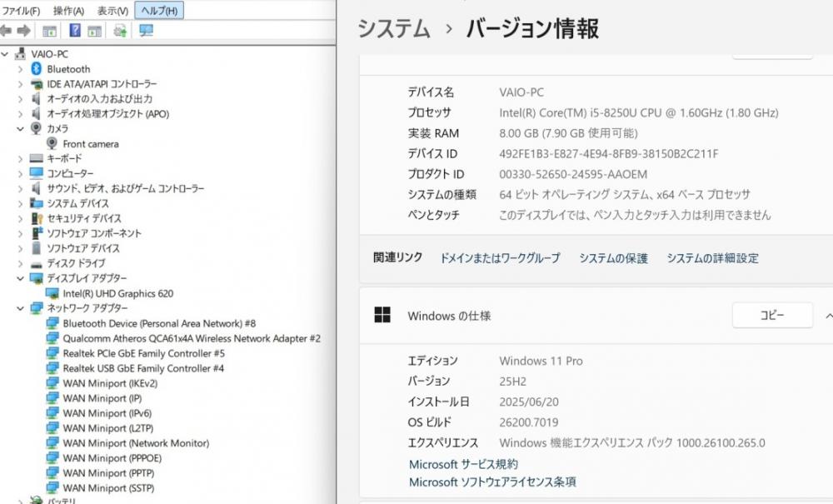Select Intel(R) UHD Graphics 620 entry
Viewport: 833px width, 504px height.
118,293
